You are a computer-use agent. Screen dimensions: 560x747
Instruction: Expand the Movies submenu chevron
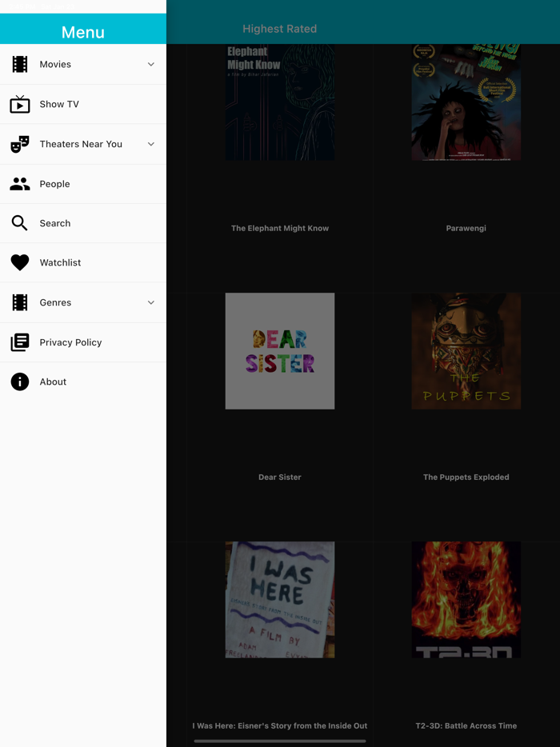pos(151,64)
